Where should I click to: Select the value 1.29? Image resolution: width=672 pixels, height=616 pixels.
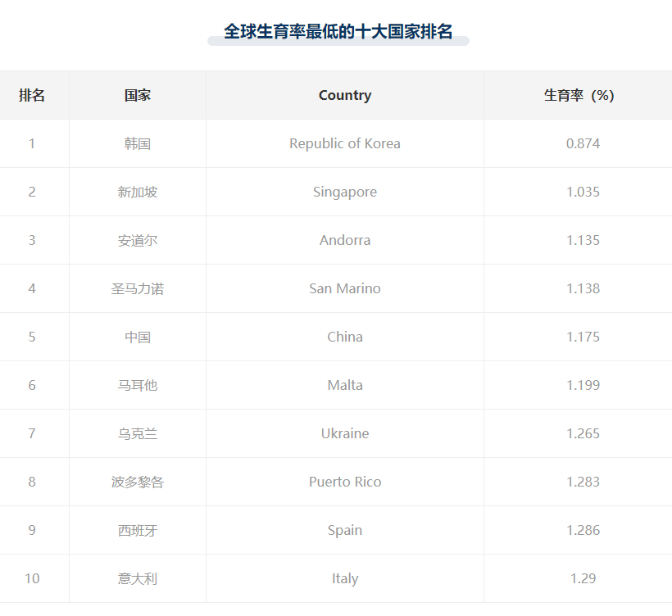click(583, 579)
